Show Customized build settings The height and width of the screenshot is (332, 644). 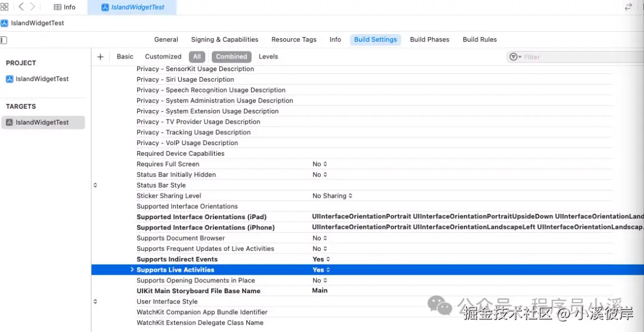point(163,56)
